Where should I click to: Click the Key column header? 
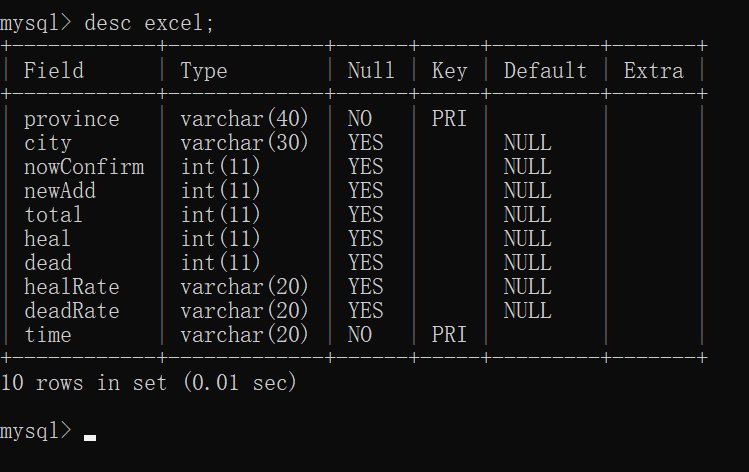(449, 71)
